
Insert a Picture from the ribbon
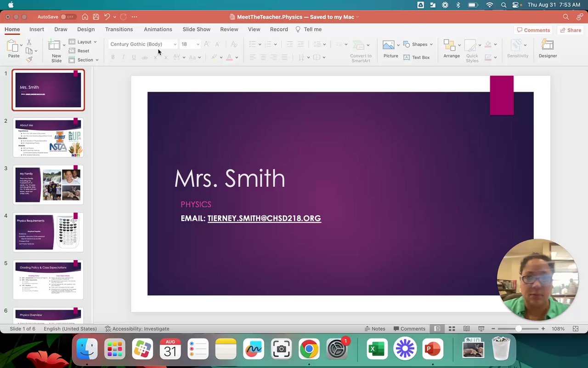(390, 49)
